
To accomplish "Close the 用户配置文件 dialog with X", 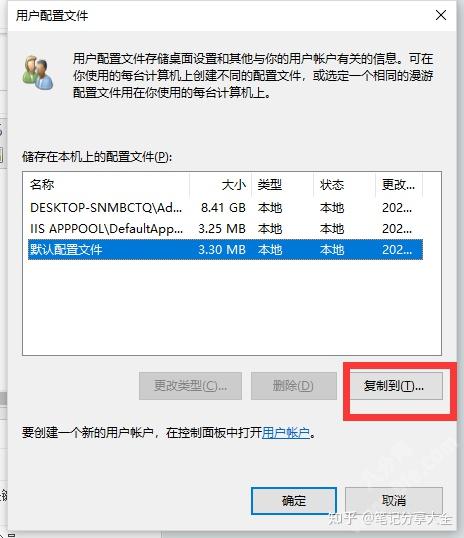I will [441, 15].
